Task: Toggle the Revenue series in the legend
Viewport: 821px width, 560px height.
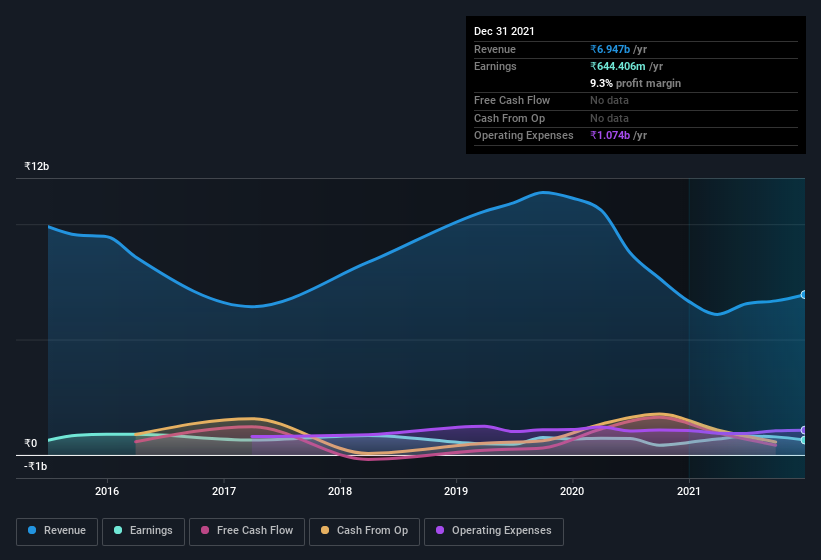Action: pyautogui.click(x=57, y=531)
